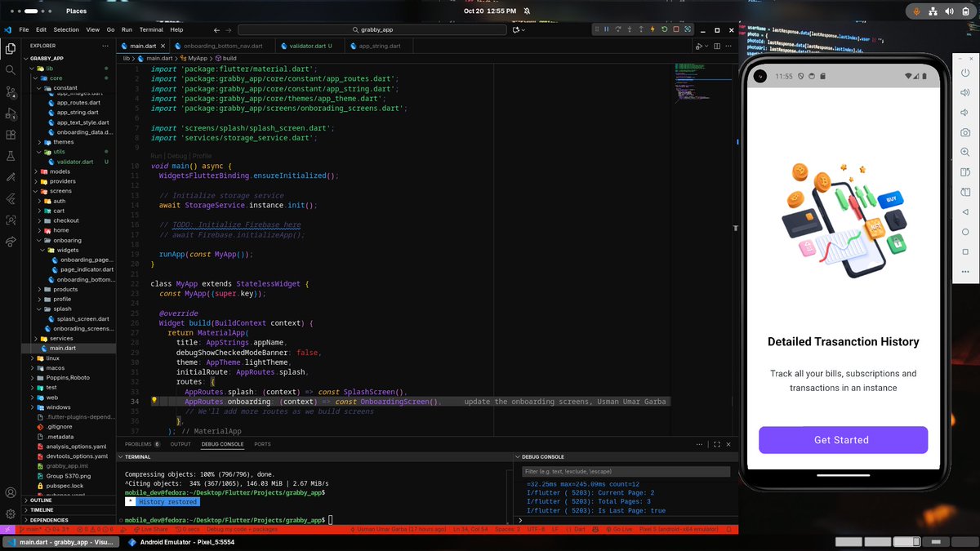This screenshot has height=551, width=980.
Task: Open pubspec.lock in the explorer
Action: tap(65, 485)
